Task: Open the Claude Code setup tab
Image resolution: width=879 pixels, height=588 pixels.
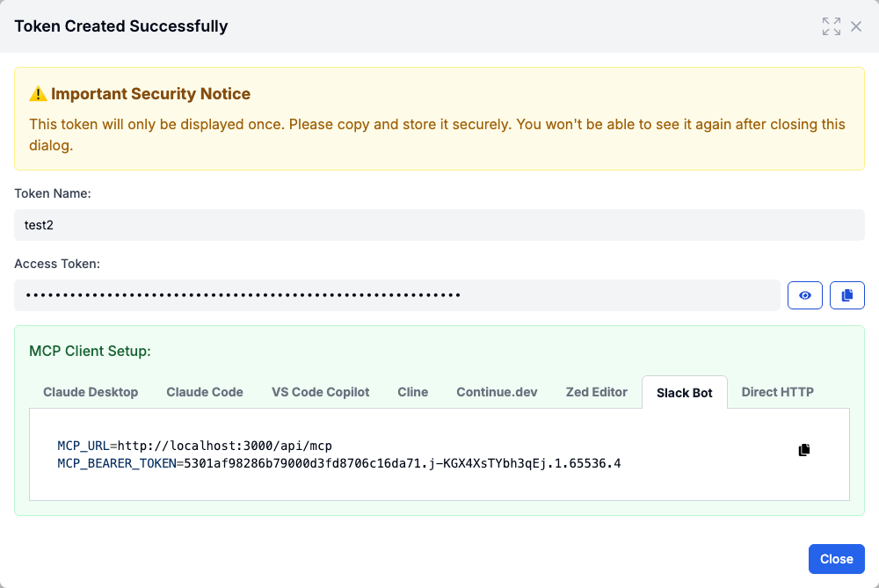Action: 205,392
